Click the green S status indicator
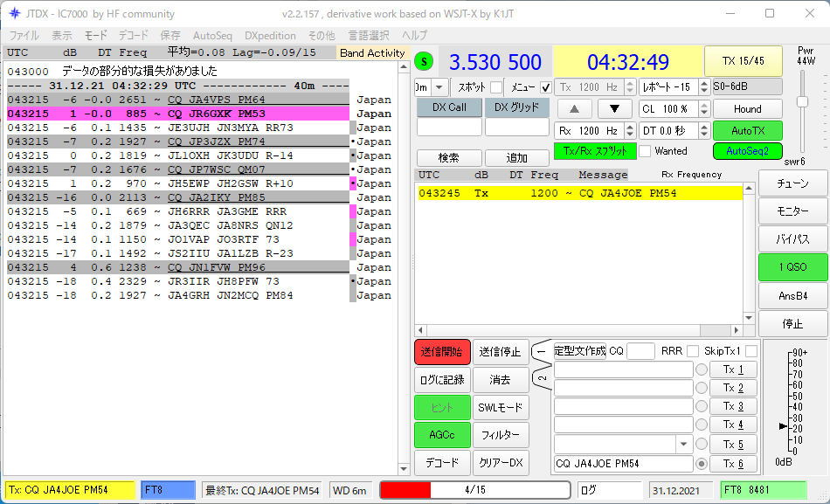The image size is (830, 504). (x=424, y=61)
